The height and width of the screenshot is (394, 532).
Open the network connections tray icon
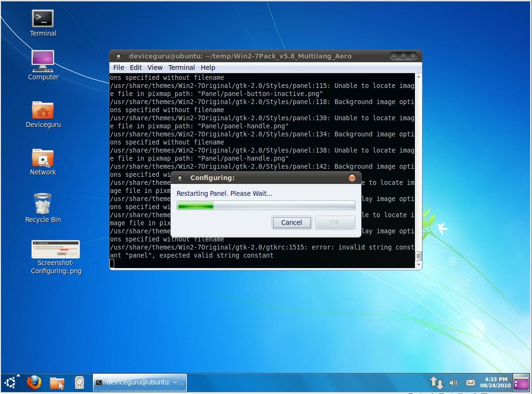pos(437,383)
